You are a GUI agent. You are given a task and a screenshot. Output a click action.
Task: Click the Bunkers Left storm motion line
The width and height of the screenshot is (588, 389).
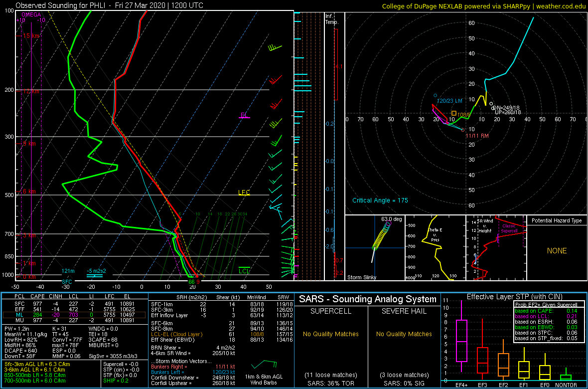[193, 372]
